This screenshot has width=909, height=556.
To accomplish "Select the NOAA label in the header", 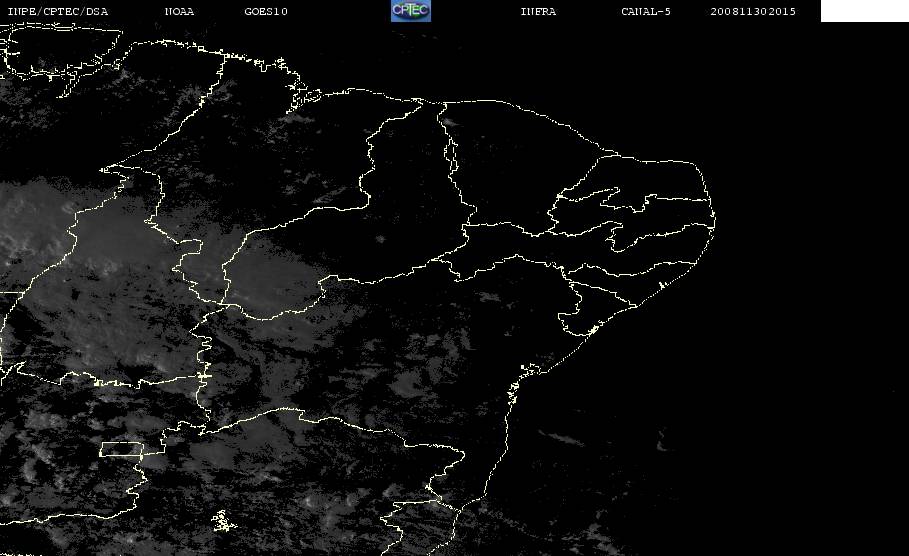I will tap(179, 12).
